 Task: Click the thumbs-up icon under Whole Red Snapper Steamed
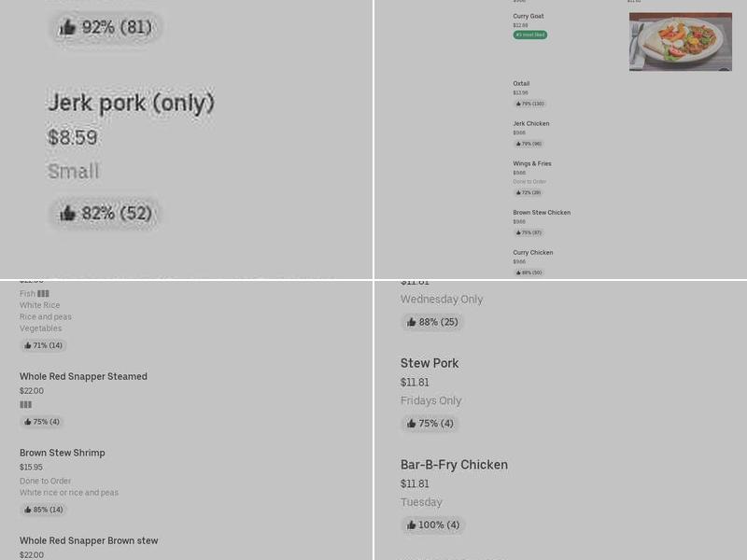click(x=28, y=422)
